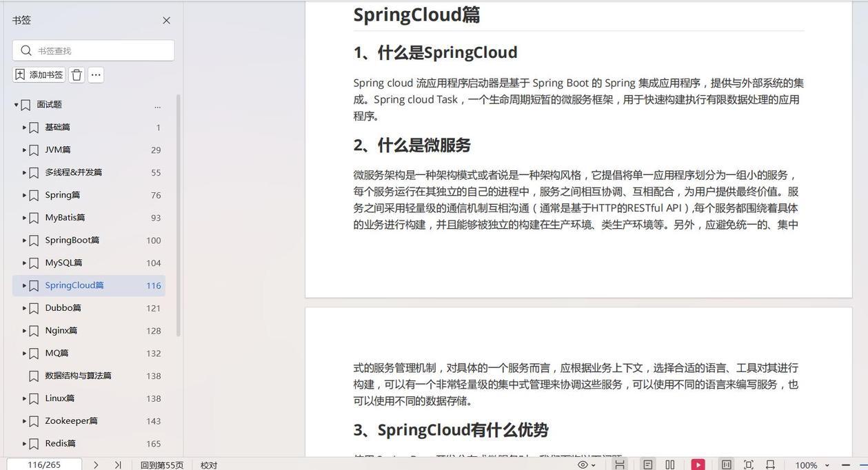The width and height of the screenshot is (868, 470).
Task: Expand the SpringBoot篇 bookmark
Action: tap(24, 241)
